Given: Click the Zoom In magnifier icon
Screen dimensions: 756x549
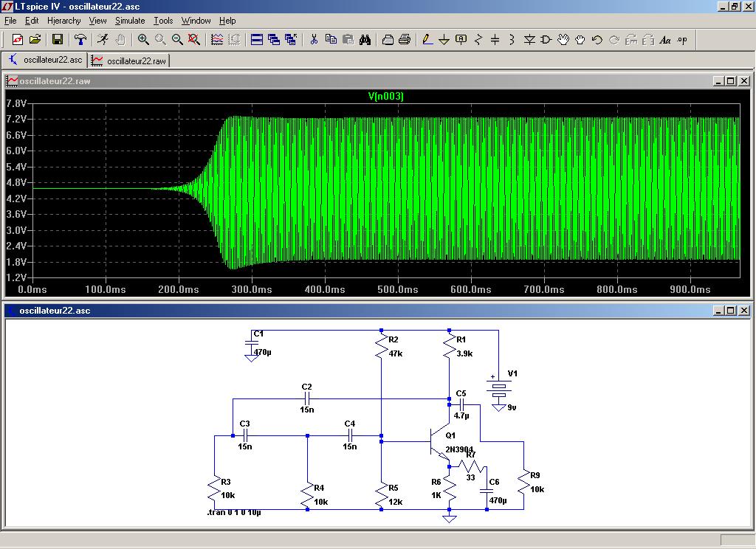Looking at the screenshot, I should 143,40.
